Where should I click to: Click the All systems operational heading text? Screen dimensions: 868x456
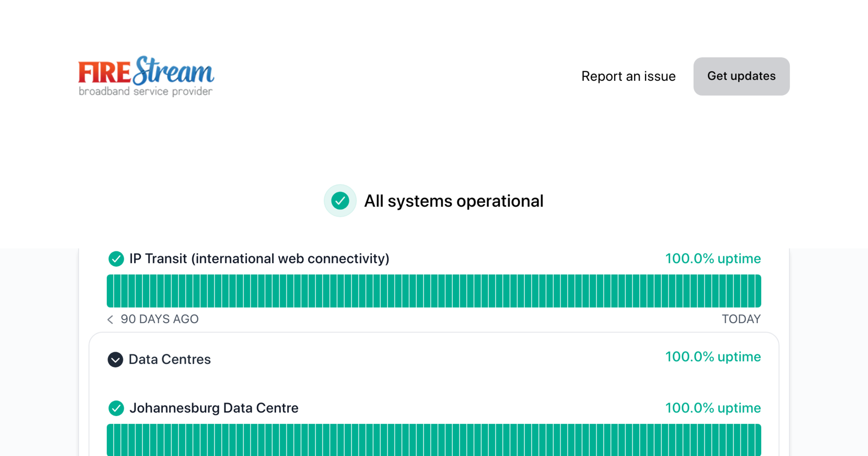(454, 201)
